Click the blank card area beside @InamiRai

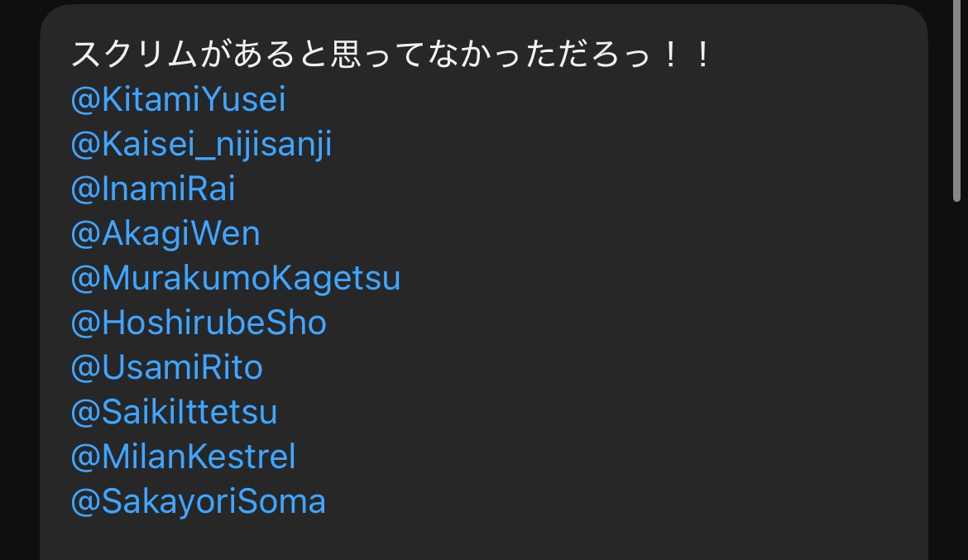click(x=580, y=189)
